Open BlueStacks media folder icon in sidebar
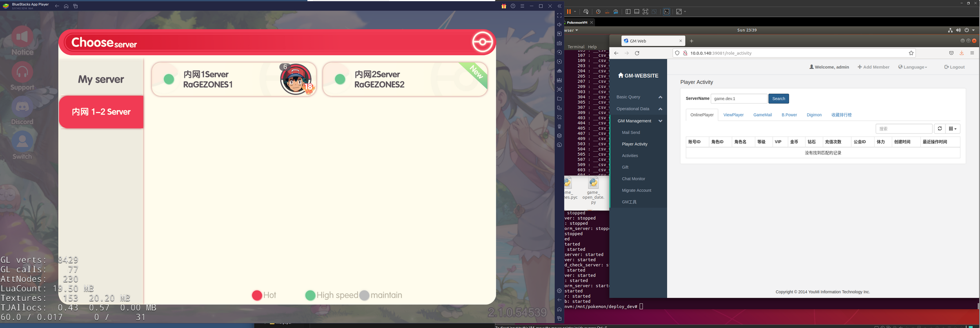This screenshot has width=980, height=328. 559,98
